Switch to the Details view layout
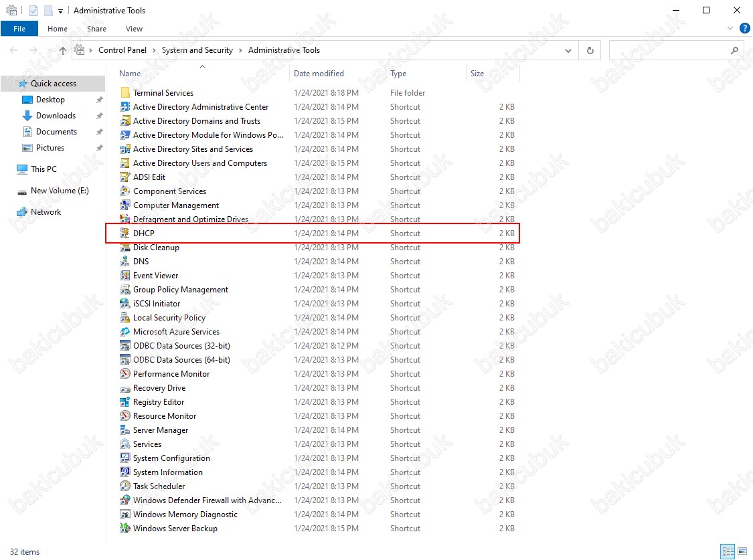This screenshot has width=753, height=560. click(x=728, y=551)
